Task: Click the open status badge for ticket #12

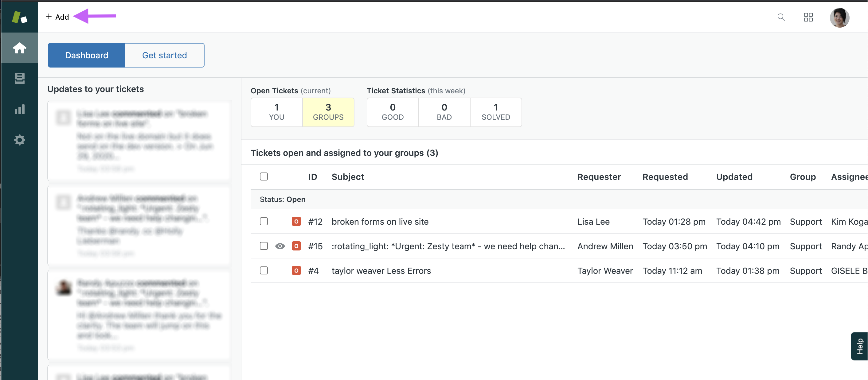Action: [296, 221]
